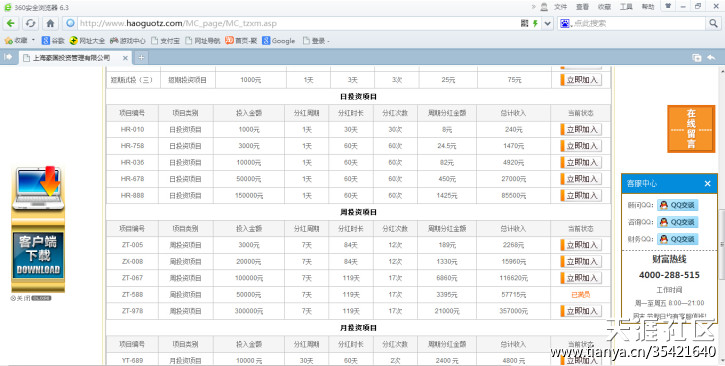Open the 查看 menu

click(582, 7)
